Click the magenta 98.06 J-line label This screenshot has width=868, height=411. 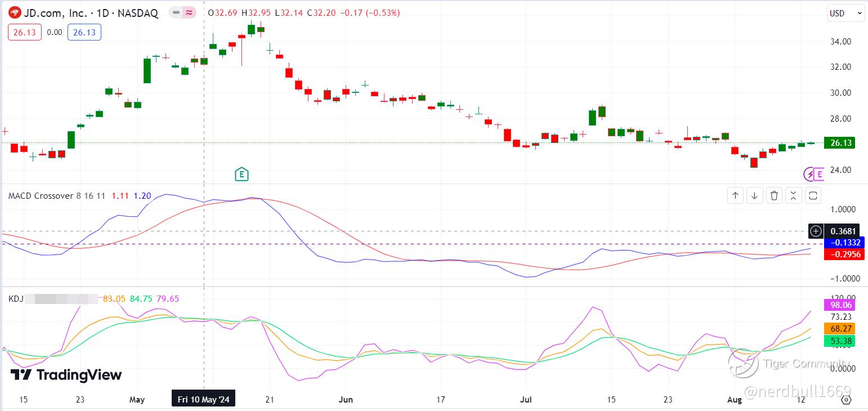point(839,305)
